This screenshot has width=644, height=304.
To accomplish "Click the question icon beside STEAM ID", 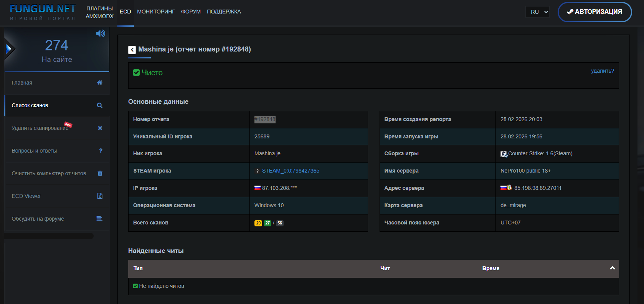I will [257, 171].
